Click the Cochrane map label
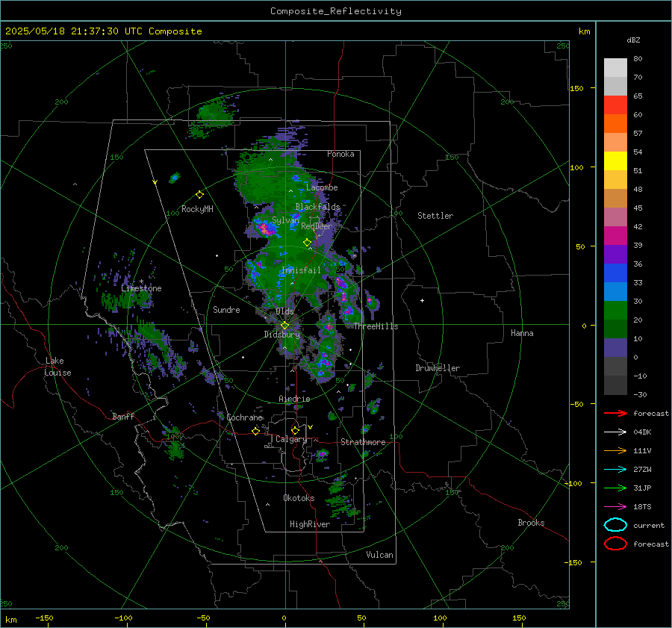The image size is (672, 628). pyautogui.click(x=244, y=417)
